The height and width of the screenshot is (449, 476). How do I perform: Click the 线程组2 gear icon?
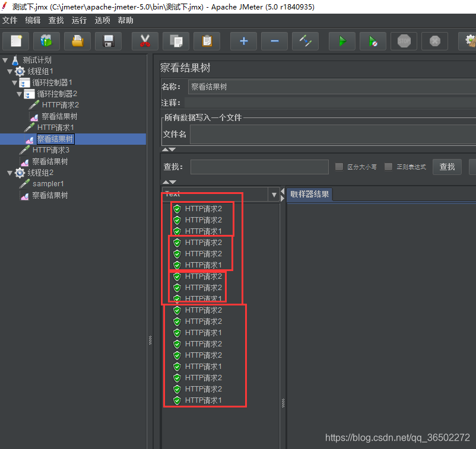tap(20, 173)
